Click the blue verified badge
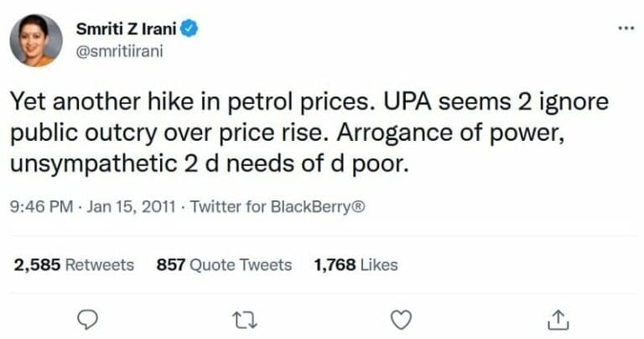This screenshot has width=644, height=339. (190, 29)
